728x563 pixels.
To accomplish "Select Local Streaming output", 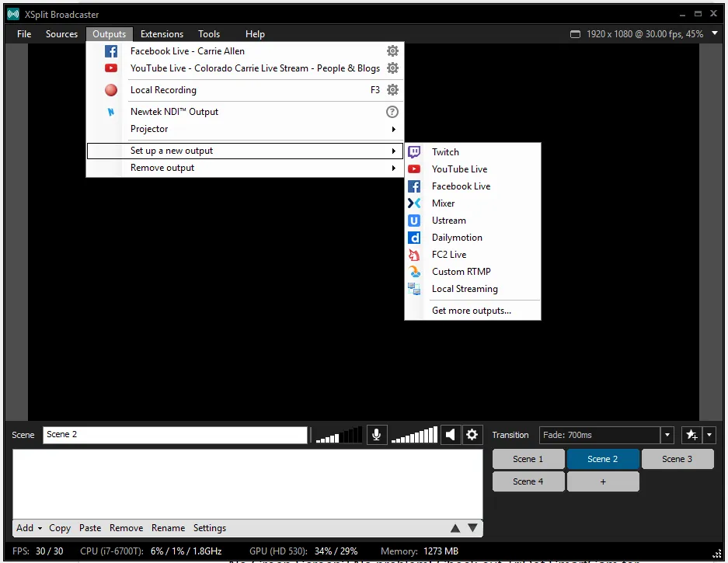I will pyautogui.click(x=472, y=289).
